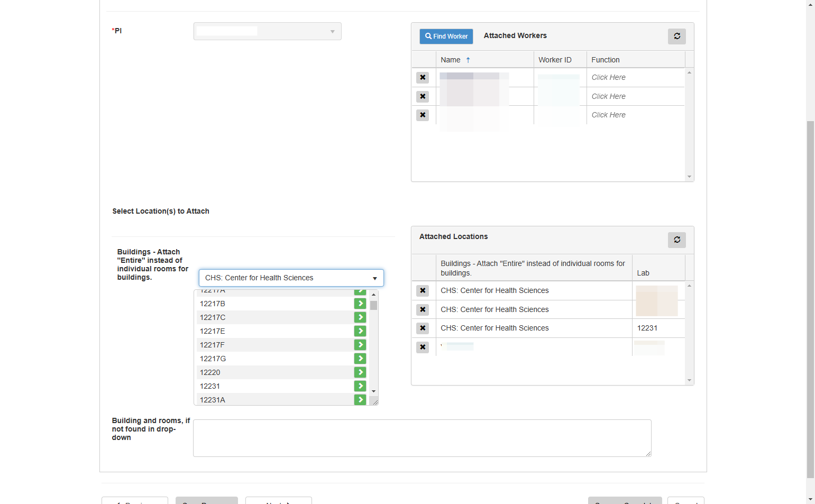Edit Function for the first worker

[x=608, y=77]
